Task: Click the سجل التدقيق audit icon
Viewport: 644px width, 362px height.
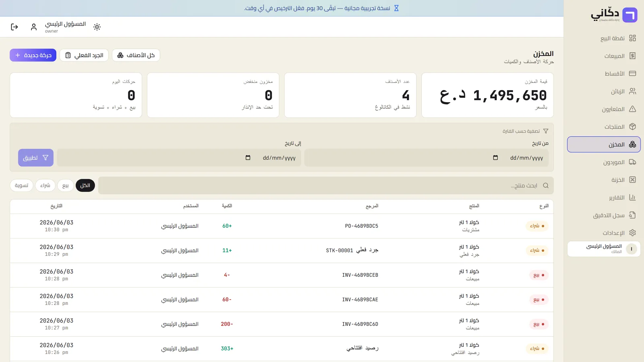Action: click(632, 215)
